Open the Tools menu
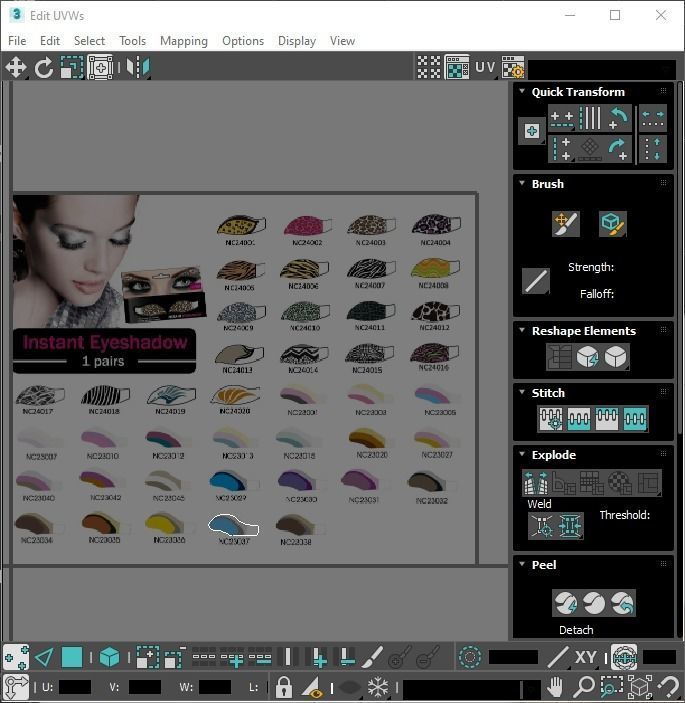The image size is (685, 703). [x=132, y=41]
